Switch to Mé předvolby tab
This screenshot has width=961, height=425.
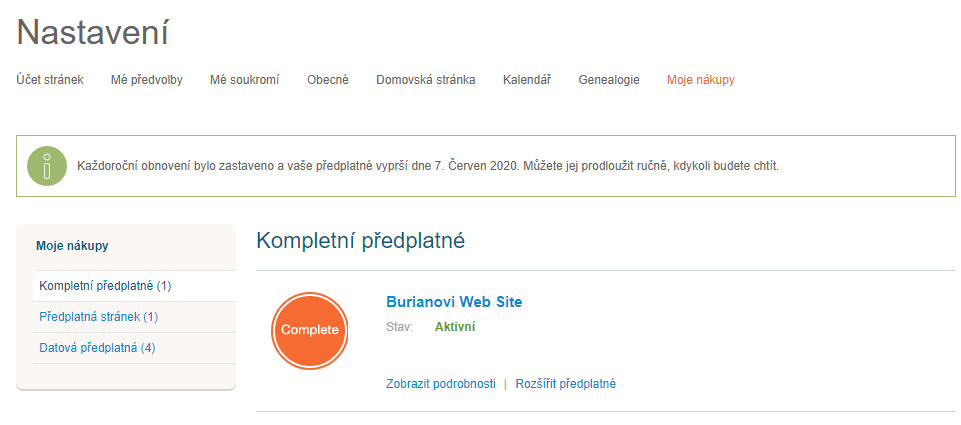(x=147, y=80)
